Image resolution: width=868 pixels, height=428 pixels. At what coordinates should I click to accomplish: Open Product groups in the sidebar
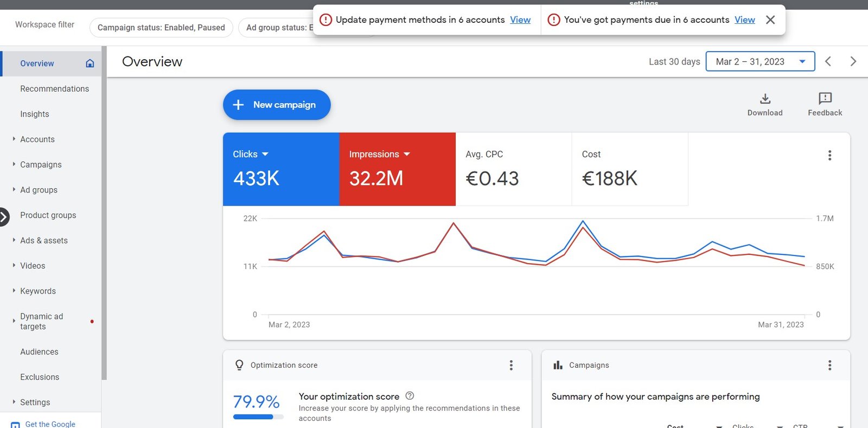click(48, 215)
